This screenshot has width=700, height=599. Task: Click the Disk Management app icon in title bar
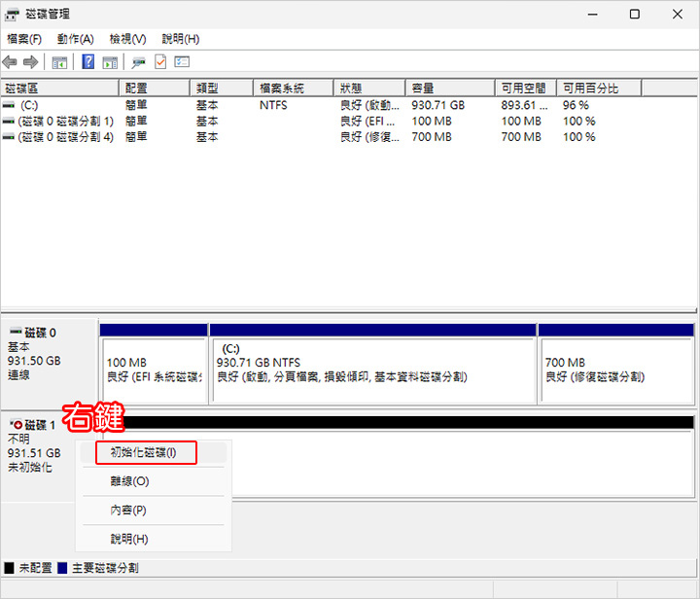click(12, 15)
